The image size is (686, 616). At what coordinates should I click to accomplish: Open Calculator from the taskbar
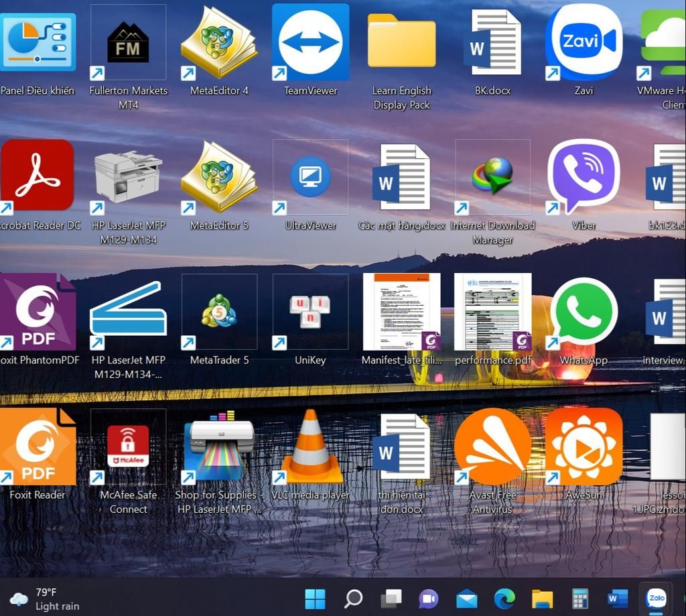point(580,599)
